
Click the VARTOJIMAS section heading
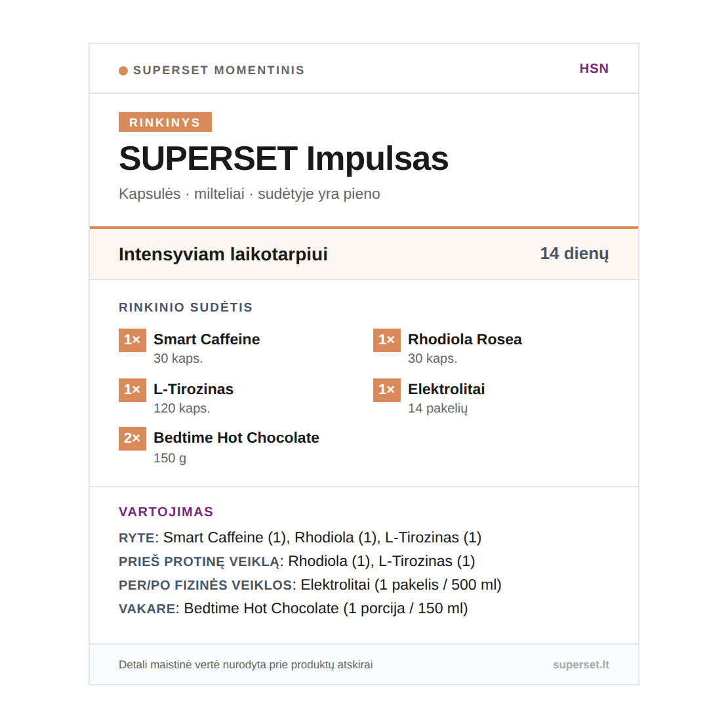click(166, 512)
